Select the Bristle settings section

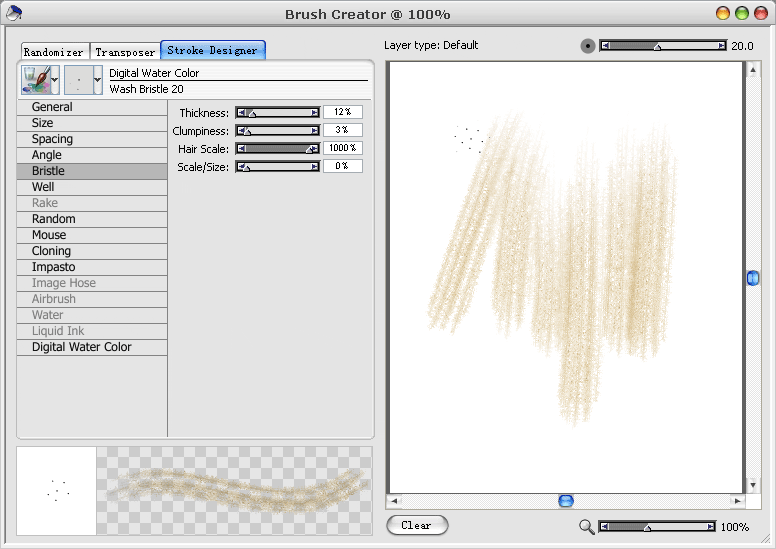point(92,171)
